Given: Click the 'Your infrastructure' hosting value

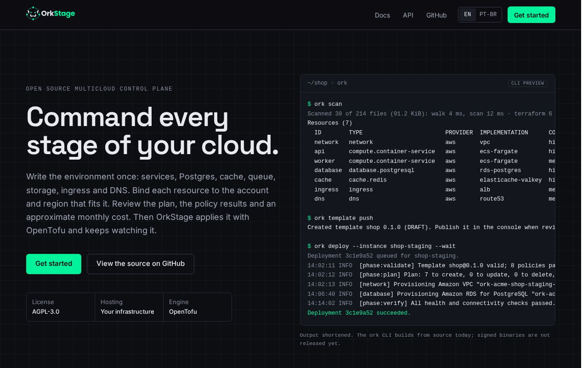Looking at the screenshot, I should 127,312.
